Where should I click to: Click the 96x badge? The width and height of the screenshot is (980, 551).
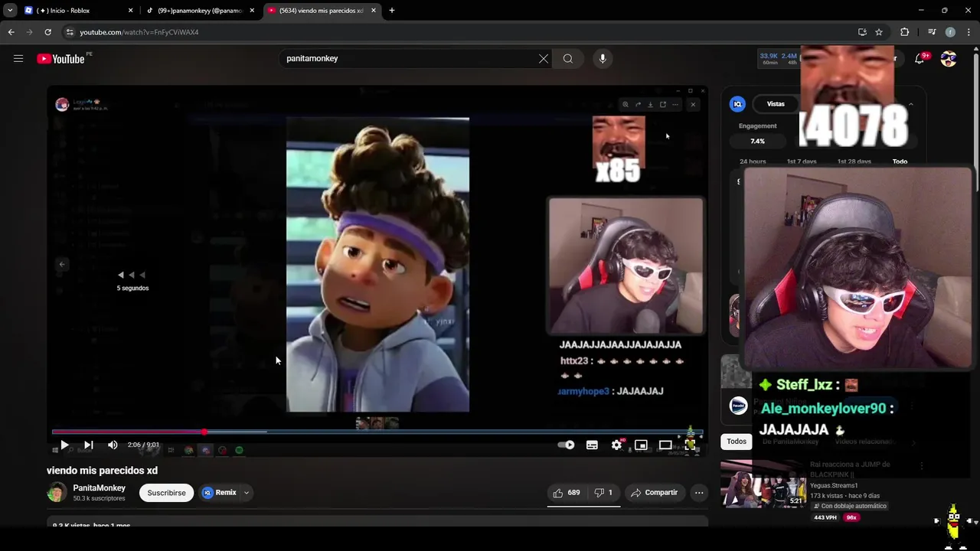click(x=851, y=517)
